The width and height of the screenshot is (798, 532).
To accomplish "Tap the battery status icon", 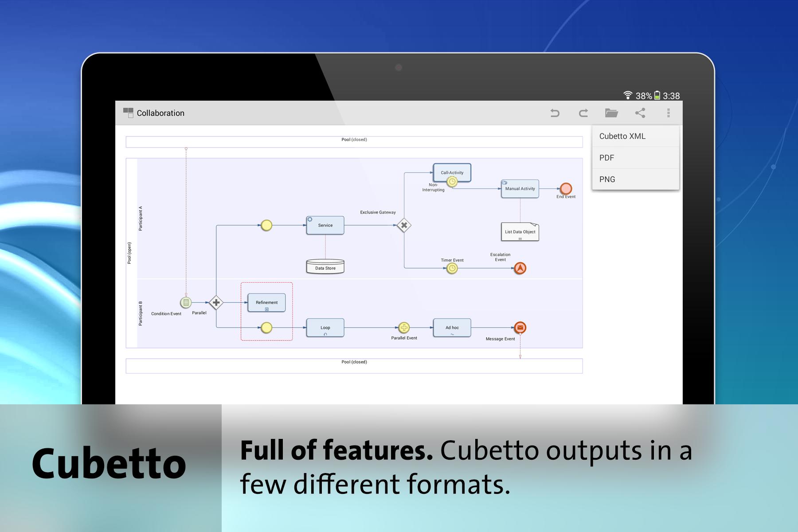I will pos(657,95).
